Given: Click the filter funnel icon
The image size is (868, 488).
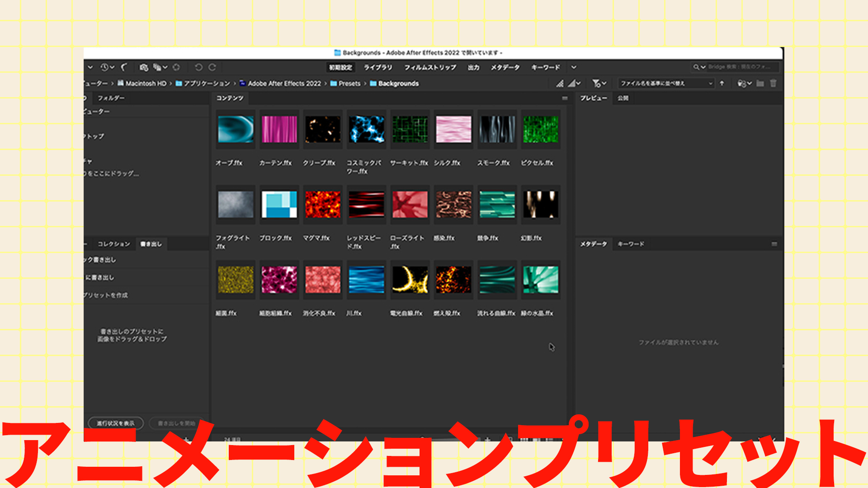Looking at the screenshot, I should tap(598, 83).
